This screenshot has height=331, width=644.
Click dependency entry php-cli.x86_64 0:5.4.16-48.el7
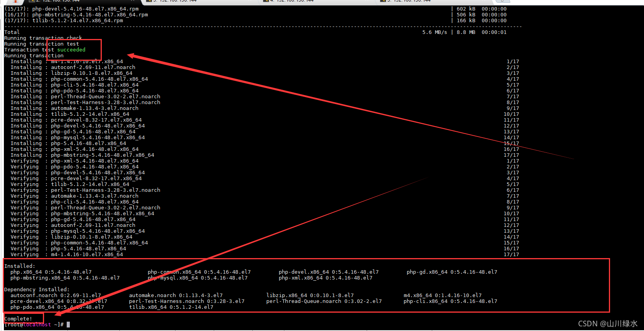[451, 301]
